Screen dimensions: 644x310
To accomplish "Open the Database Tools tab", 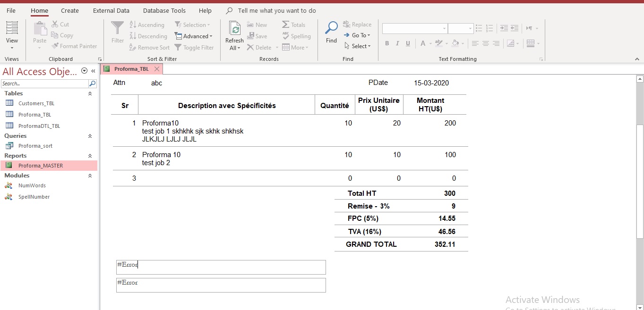I will (164, 10).
